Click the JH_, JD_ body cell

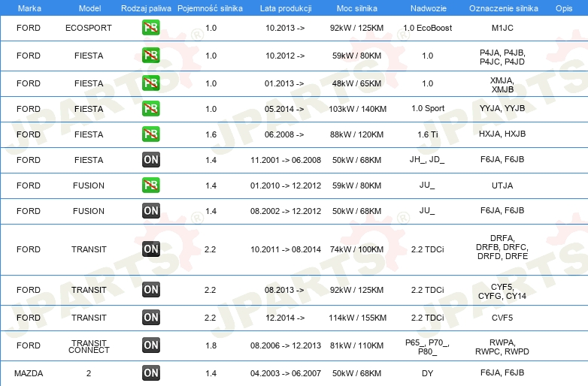click(427, 160)
